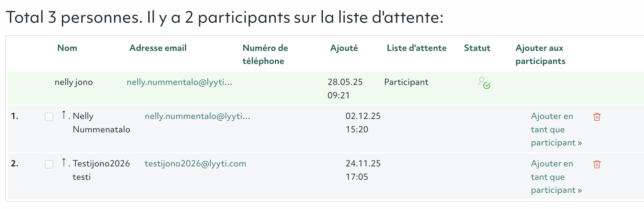
Task: Delete Nelly Nummenatalo from the waiting list
Action: click(x=597, y=117)
